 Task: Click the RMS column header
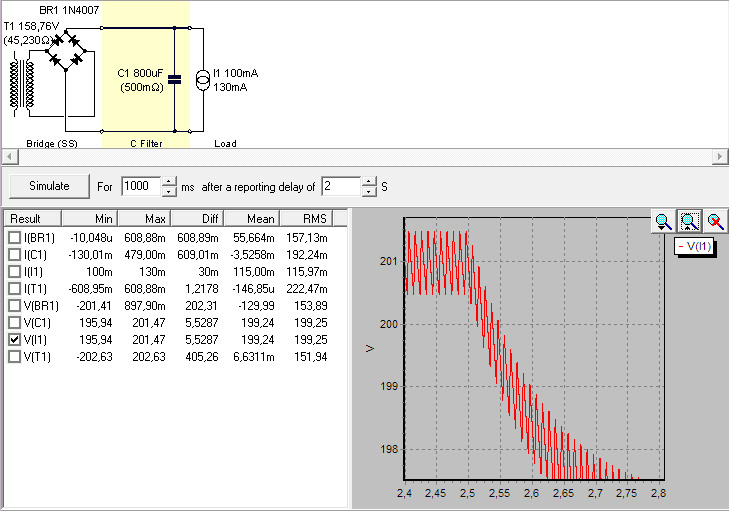302,218
